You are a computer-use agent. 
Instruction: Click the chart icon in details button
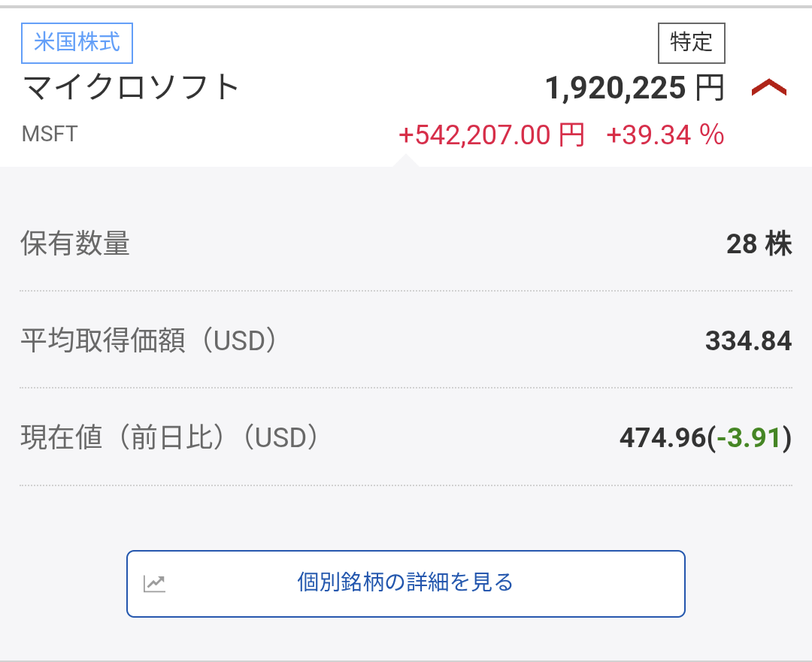(155, 583)
